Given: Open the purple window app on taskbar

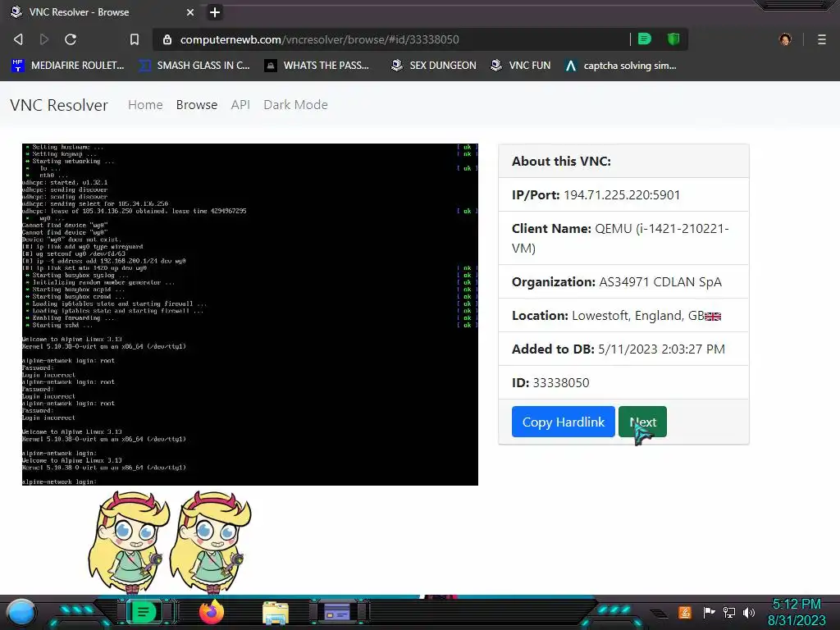Looking at the screenshot, I should pos(337,612).
